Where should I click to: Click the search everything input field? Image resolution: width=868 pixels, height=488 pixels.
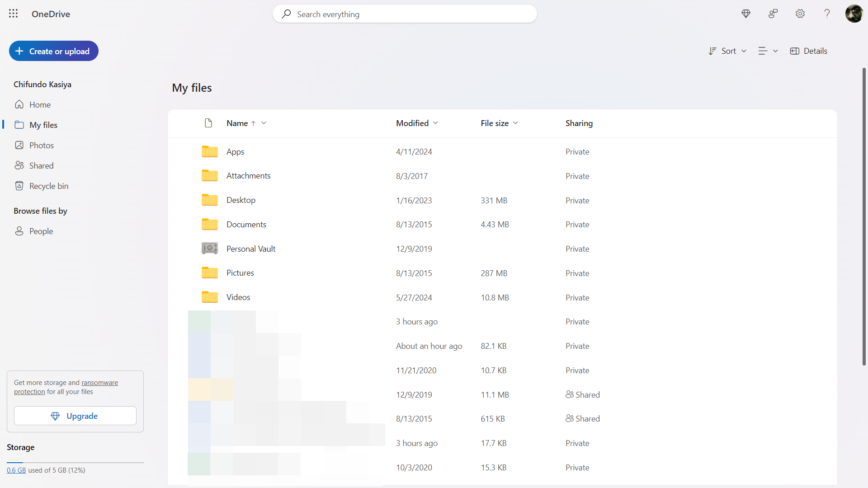405,14
